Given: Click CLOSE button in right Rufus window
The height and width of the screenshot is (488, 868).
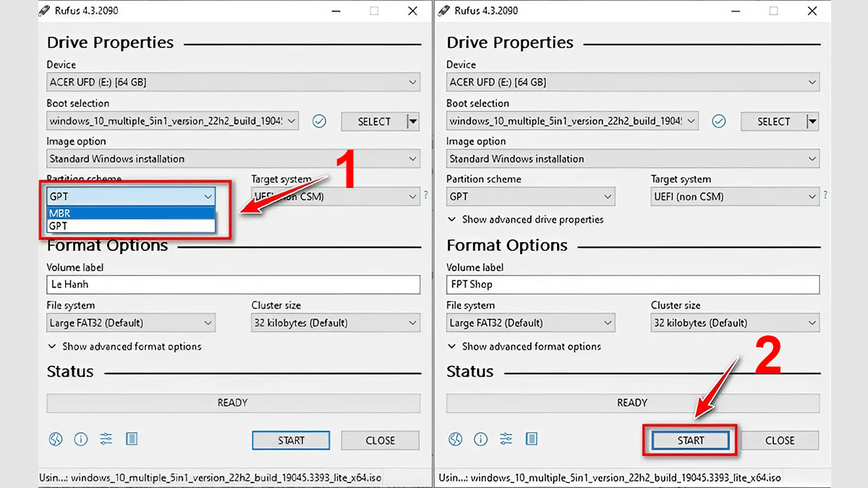Looking at the screenshot, I should [780, 440].
